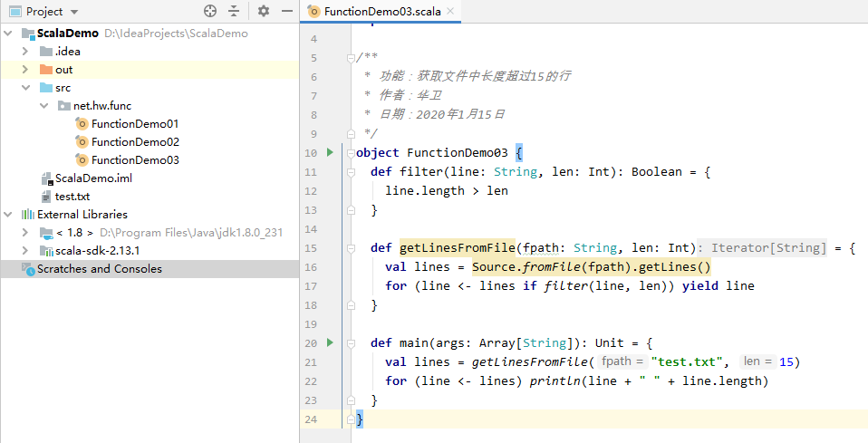Image resolution: width=868 pixels, height=443 pixels.
Task: Click the ScalaDemo module folder icon
Action: point(28,34)
